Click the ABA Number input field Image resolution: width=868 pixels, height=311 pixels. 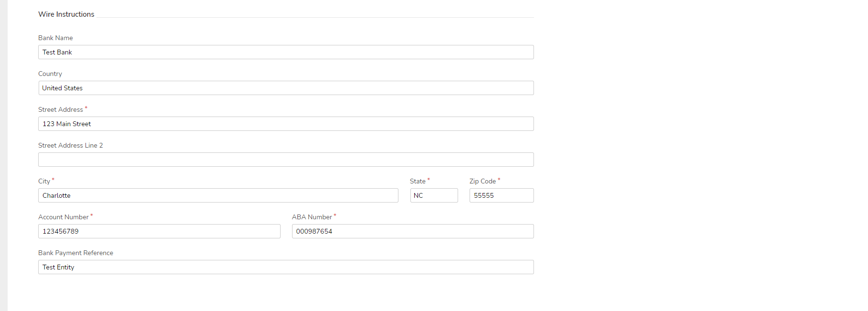(412, 231)
